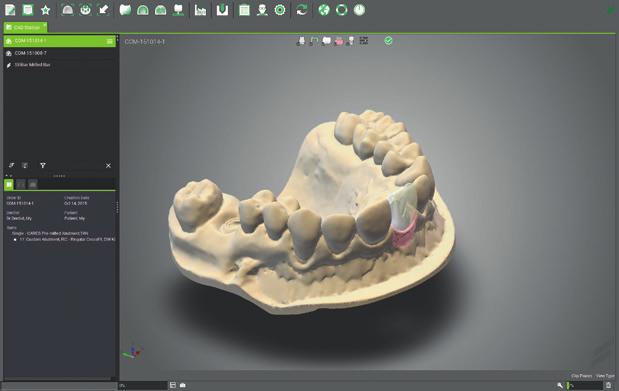This screenshot has height=391, width=619.
Task: Toggle pink gingiva visibility icon in viewport
Action: coord(339,41)
